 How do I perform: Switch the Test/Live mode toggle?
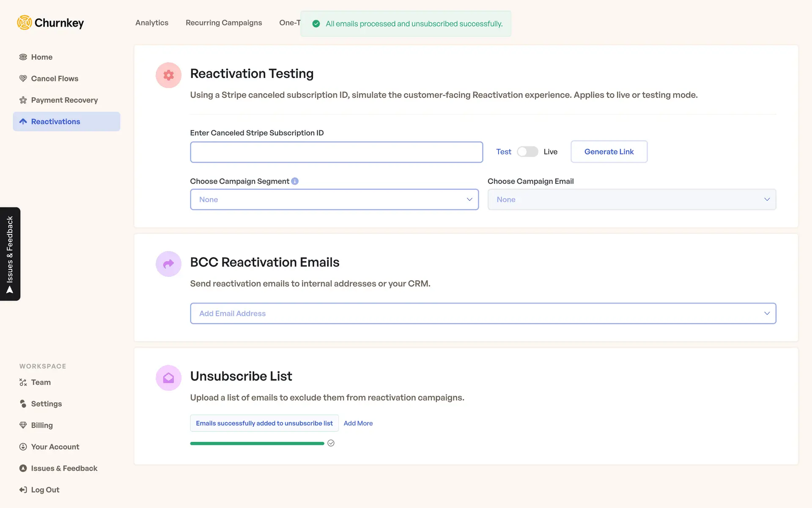coord(527,152)
